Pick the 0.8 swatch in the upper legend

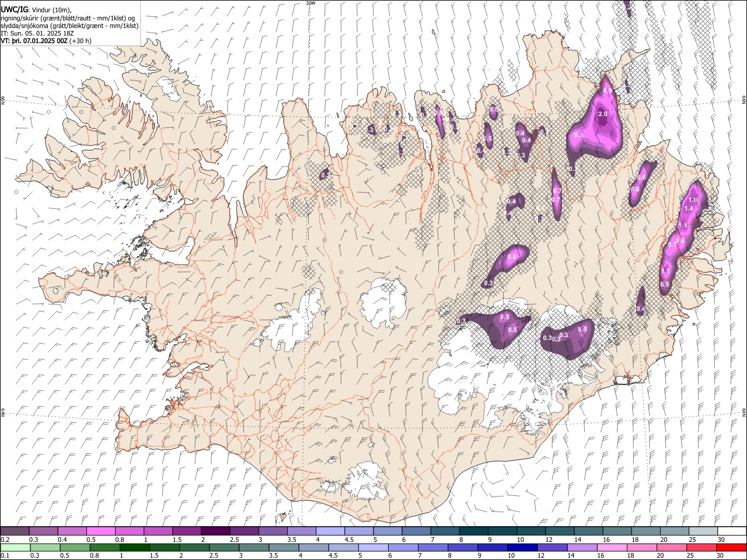click(129, 531)
